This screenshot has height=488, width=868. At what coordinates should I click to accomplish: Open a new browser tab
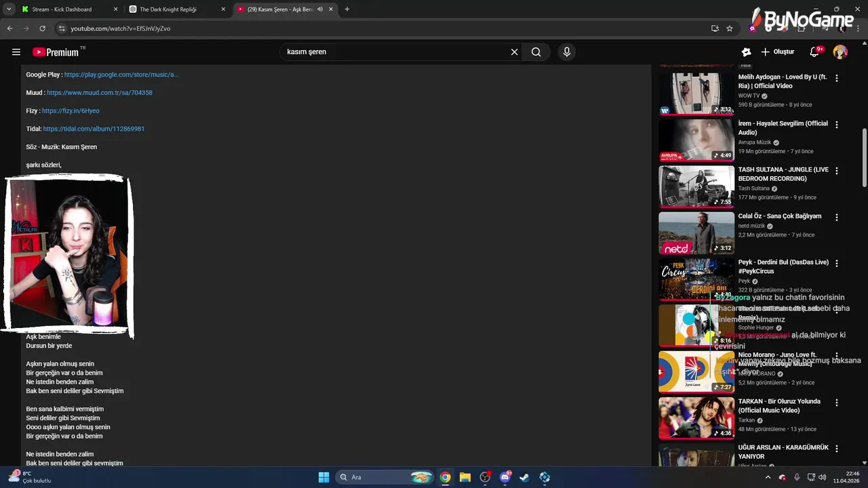coord(347,9)
